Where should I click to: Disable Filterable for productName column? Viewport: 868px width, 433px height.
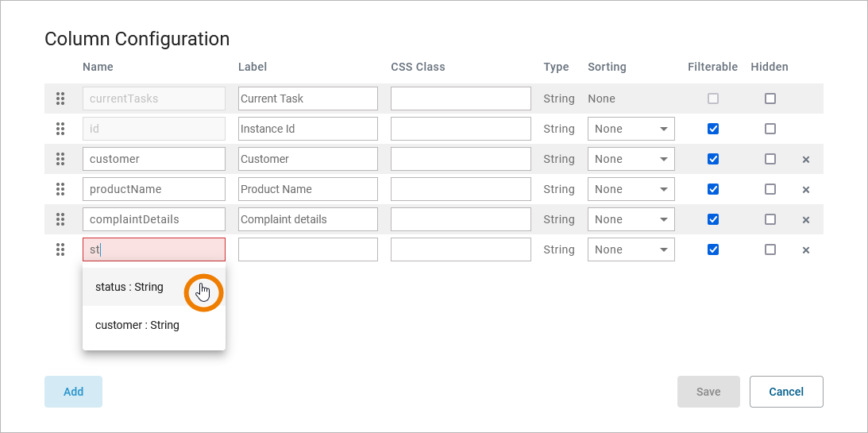click(x=713, y=189)
